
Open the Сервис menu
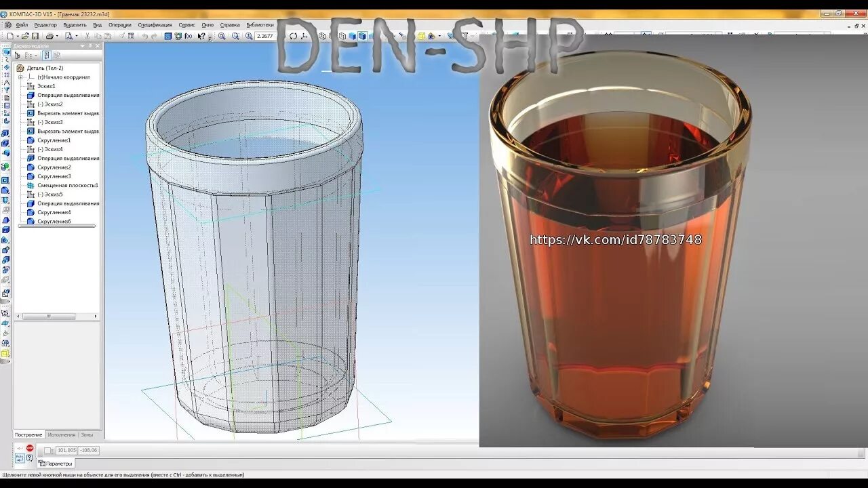186,24
